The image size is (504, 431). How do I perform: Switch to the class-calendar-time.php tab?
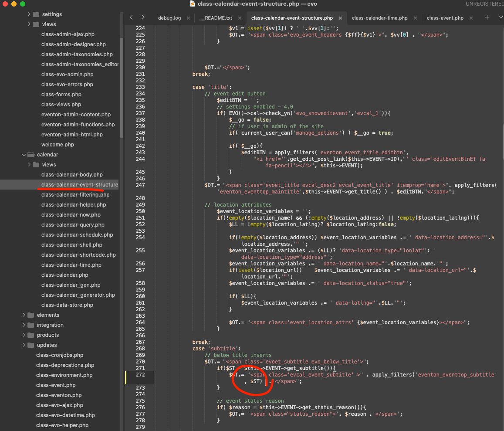(379, 18)
